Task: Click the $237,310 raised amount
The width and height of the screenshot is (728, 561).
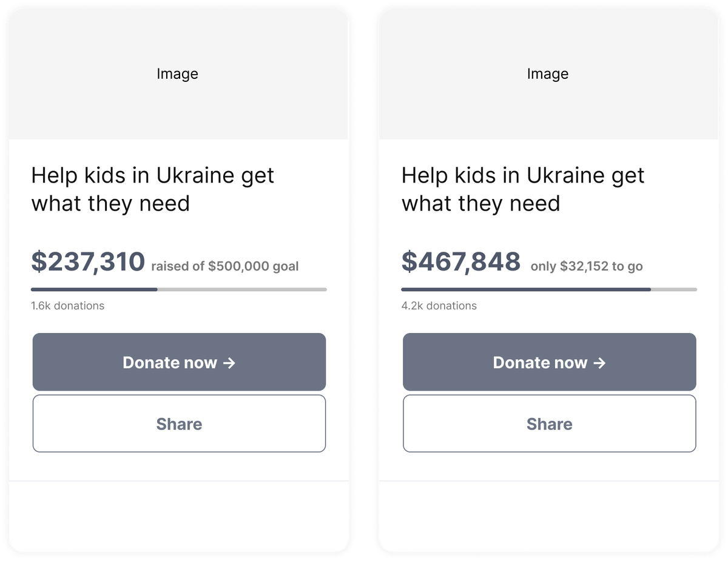Action: point(88,262)
